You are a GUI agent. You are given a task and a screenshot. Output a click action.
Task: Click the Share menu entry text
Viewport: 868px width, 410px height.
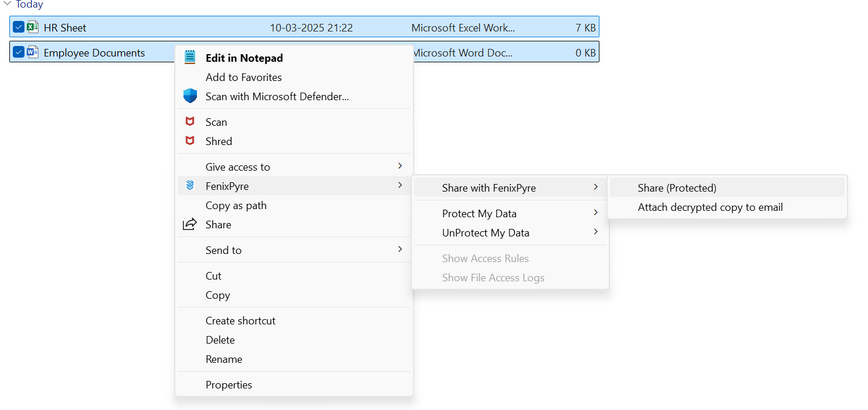(218, 224)
